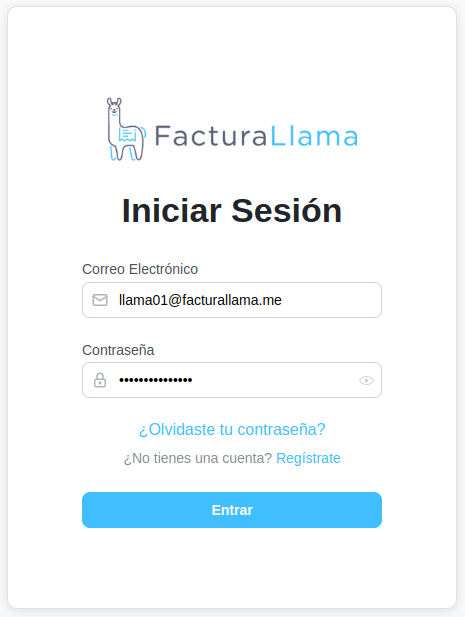Click blank card area below Entrar button
Screen dimensions: 465x617
point(232,567)
